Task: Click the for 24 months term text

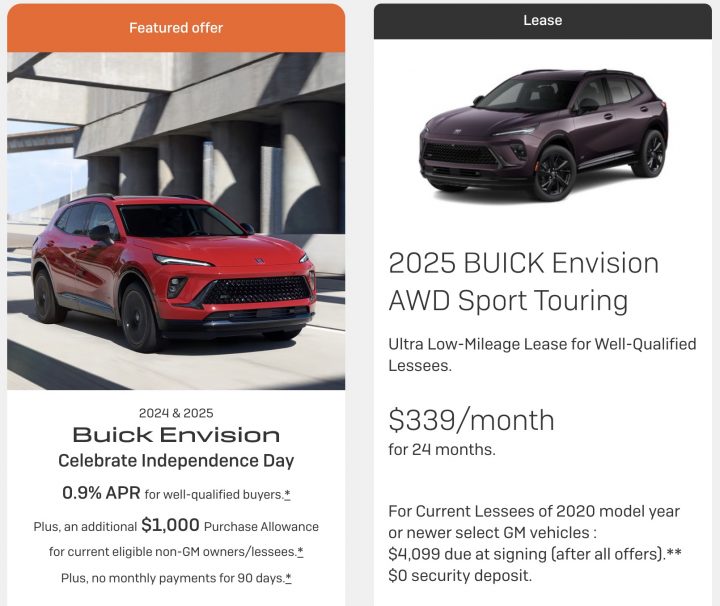Action: 442,449
